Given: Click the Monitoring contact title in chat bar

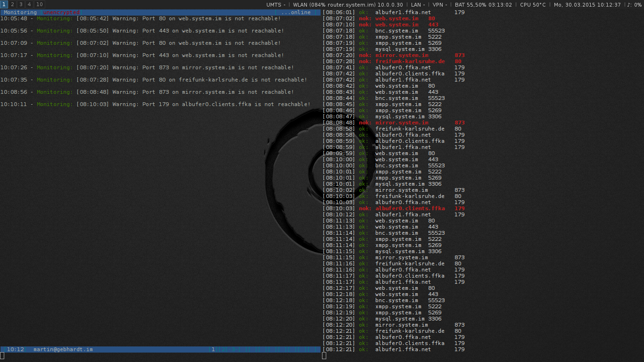Looking at the screenshot, I should pos(20,12).
